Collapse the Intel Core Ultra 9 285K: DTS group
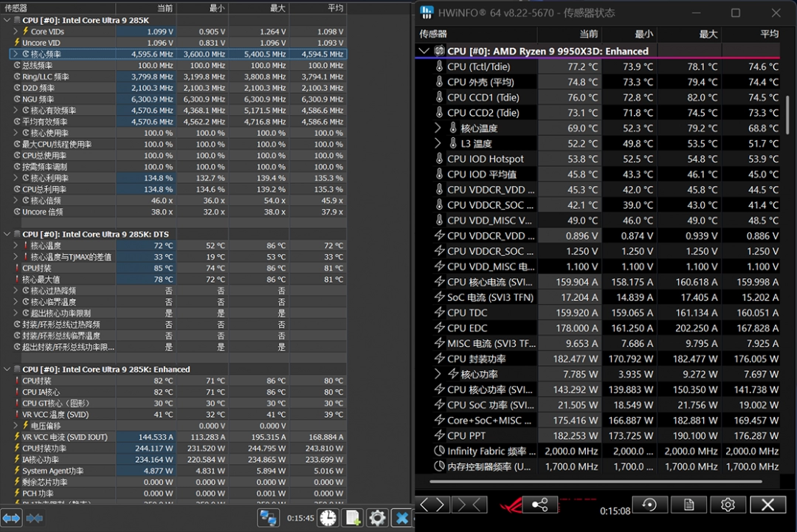Viewport: 797px width, 532px height. coord(7,234)
